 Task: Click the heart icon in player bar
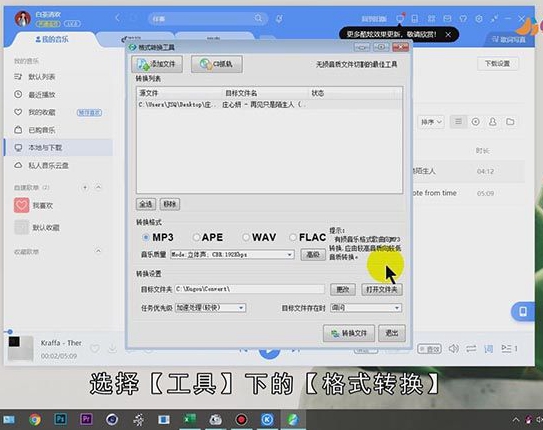pos(95,348)
